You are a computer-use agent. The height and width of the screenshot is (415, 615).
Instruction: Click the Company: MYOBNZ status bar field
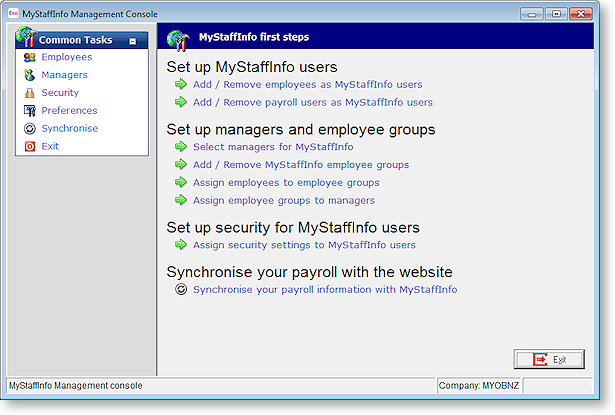tap(479, 385)
